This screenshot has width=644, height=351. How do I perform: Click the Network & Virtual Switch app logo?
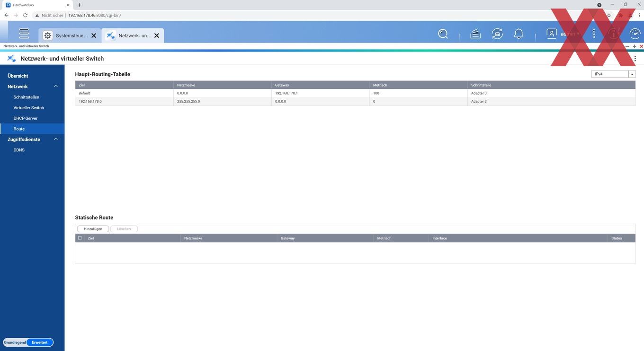pyautogui.click(x=11, y=59)
